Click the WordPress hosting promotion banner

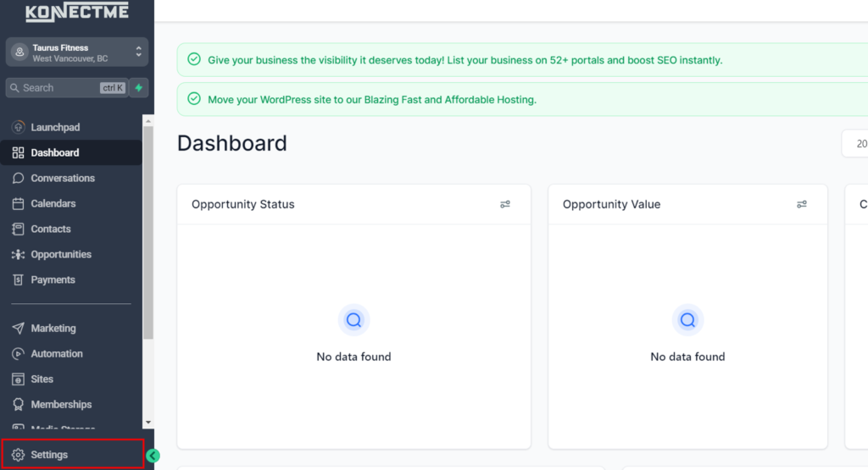pyautogui.click(x=372, y=99)
